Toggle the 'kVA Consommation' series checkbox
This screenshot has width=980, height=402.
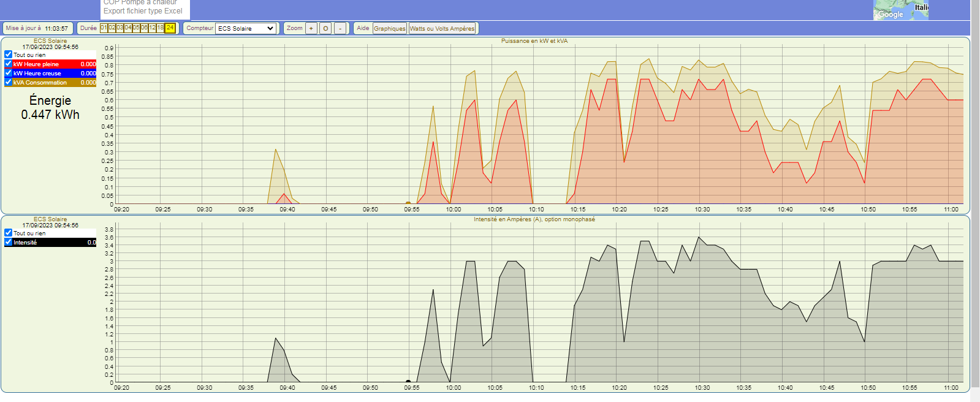(x=9, y=82)
